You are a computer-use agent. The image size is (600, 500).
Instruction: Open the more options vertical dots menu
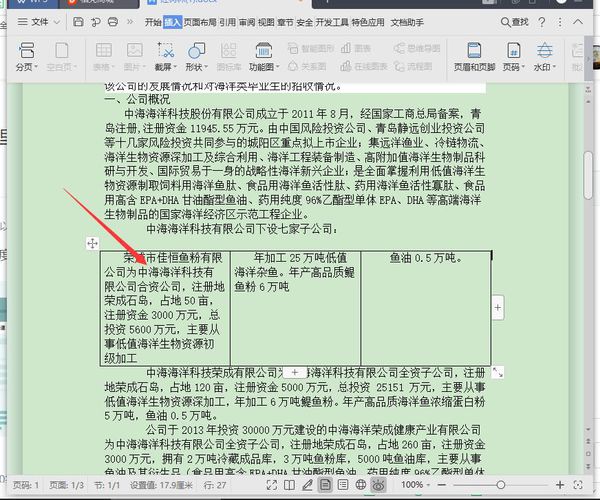click(x=560, y=22)
